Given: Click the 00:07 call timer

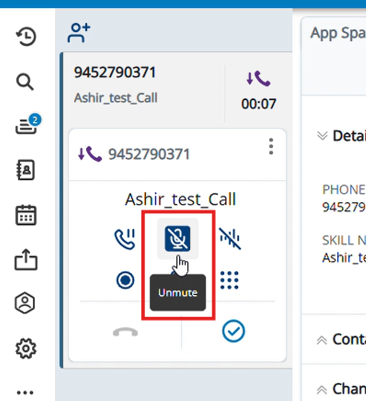Looking at the screenshot, I should point(259,104).
